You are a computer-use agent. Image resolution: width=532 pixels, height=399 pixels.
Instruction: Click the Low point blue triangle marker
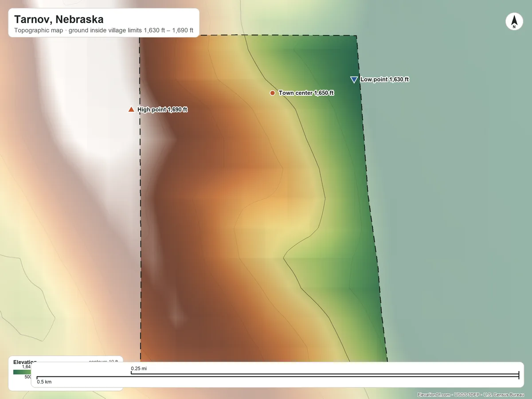[x=354, y=80]
